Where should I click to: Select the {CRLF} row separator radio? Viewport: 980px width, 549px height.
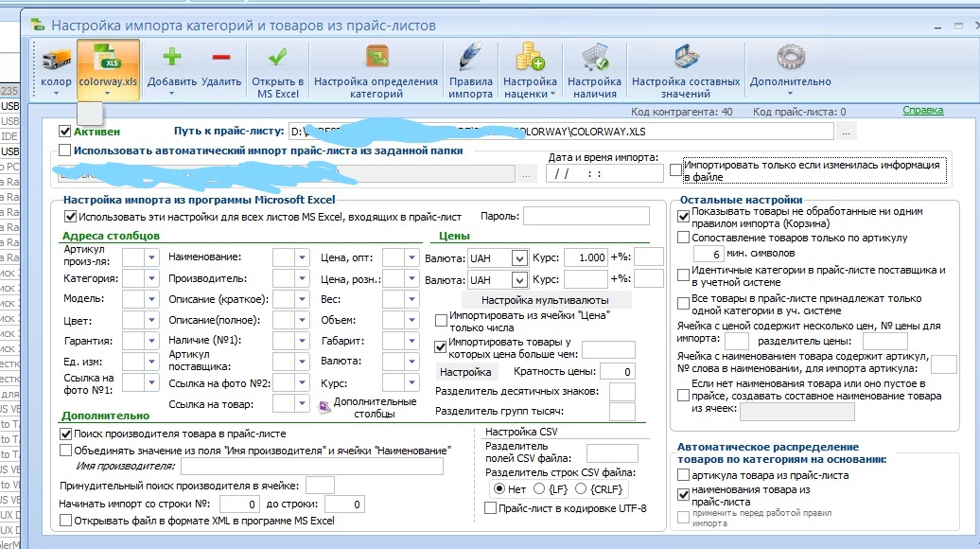[x=581, y=489]
